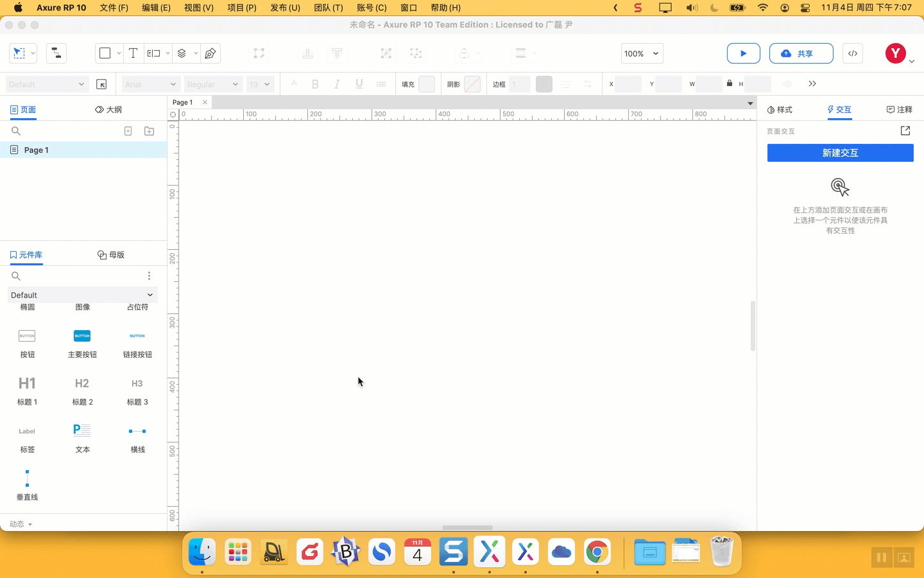Select the Heading 2 widget
This screenshot has width=924, height=578.
tap(82, 390)
